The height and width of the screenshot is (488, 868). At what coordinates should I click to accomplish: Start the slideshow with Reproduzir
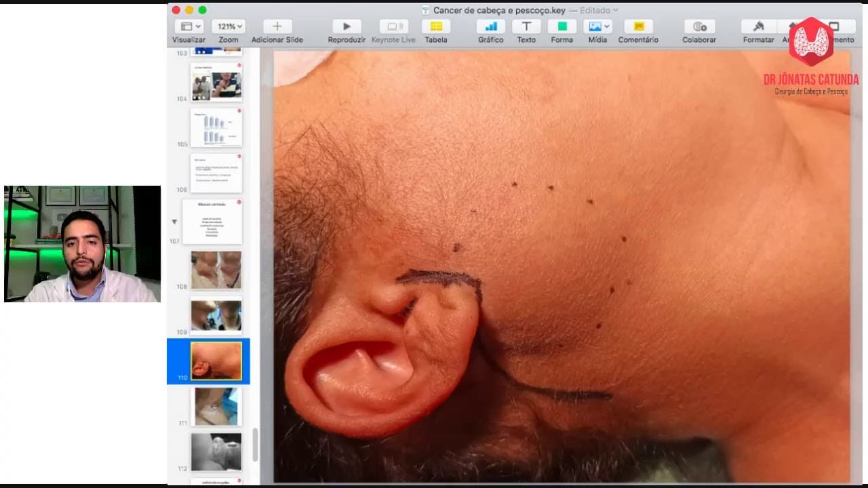click(347, 26)
